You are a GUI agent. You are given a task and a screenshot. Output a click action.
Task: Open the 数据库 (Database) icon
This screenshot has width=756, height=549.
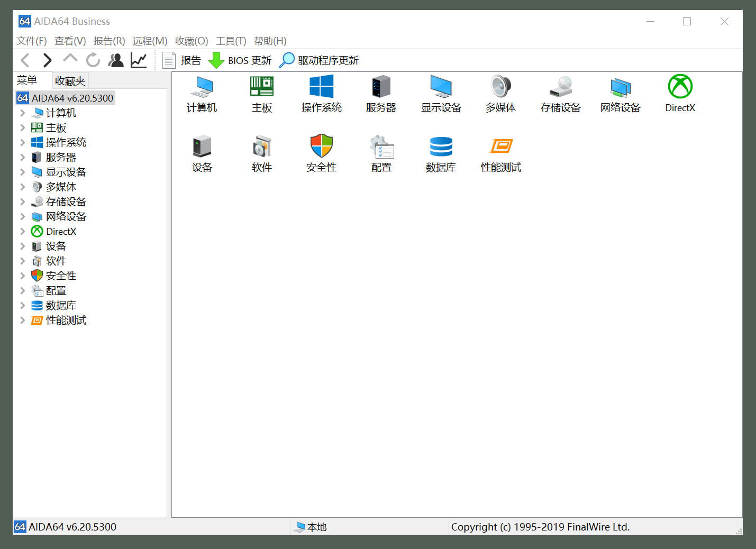click(441, 153)
